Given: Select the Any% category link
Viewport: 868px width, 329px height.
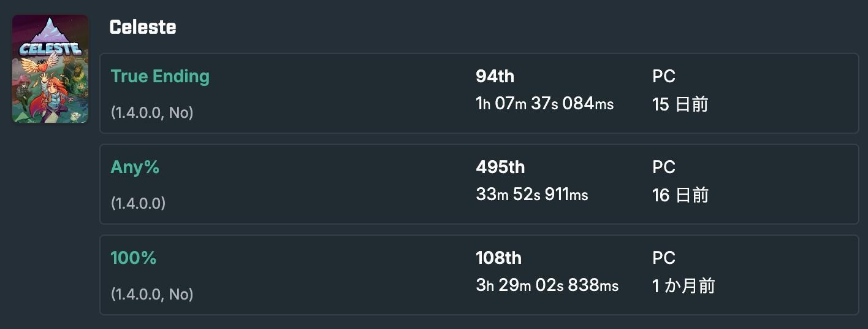Looking at the screenshot, I should [x=135, y=167].
